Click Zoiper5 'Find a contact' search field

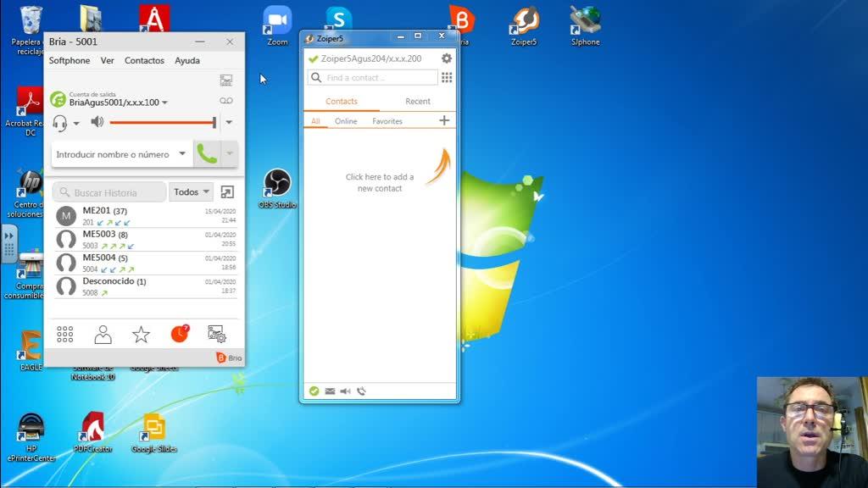pos(373,77)
